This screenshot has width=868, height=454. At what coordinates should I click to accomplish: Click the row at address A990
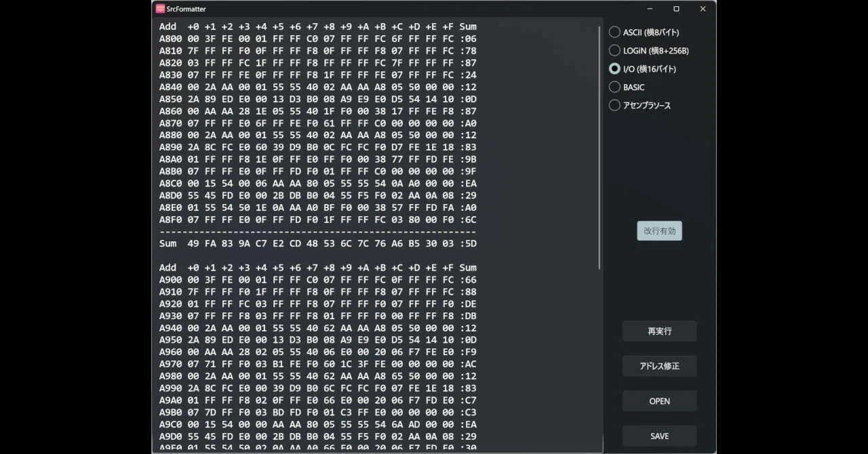[318, 388]
